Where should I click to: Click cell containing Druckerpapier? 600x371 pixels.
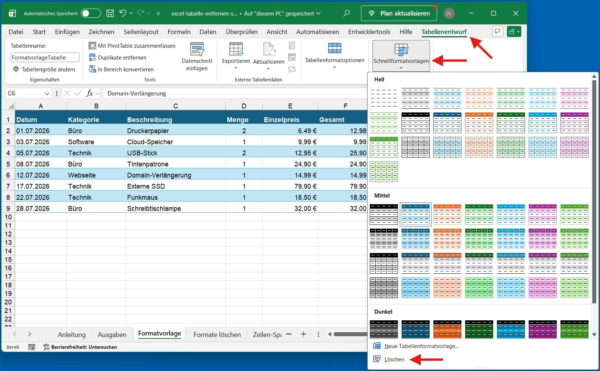point(175,131)
